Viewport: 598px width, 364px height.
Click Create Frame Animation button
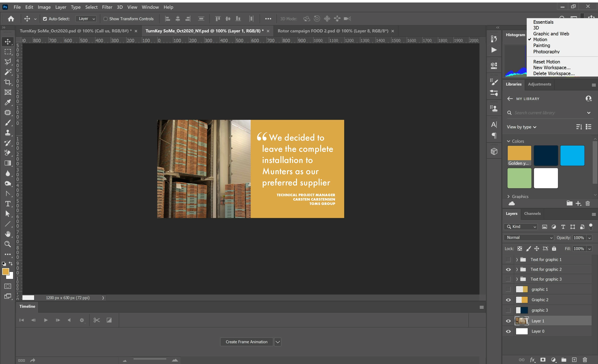pyautogui.click(x=246, y=342)
